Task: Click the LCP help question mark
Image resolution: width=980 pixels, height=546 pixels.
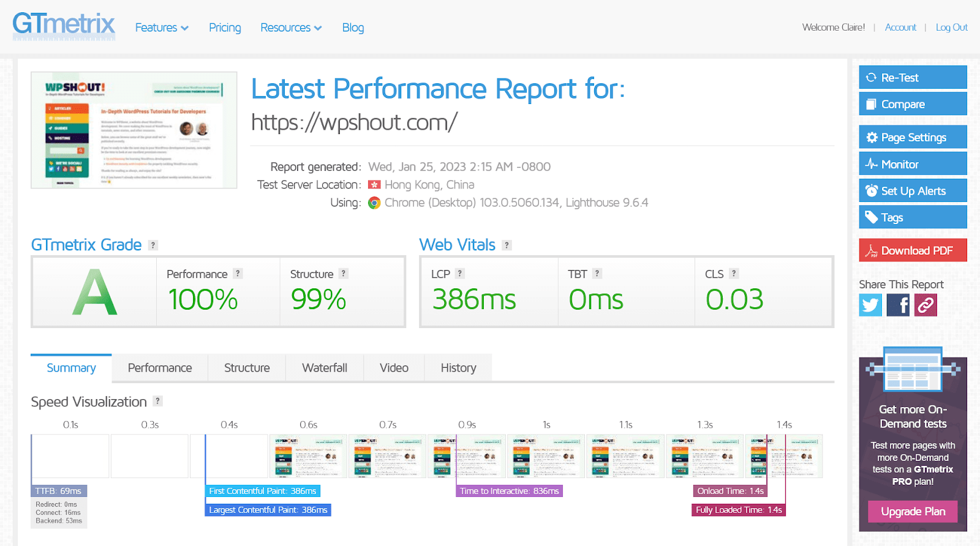Action: [460, 274]
